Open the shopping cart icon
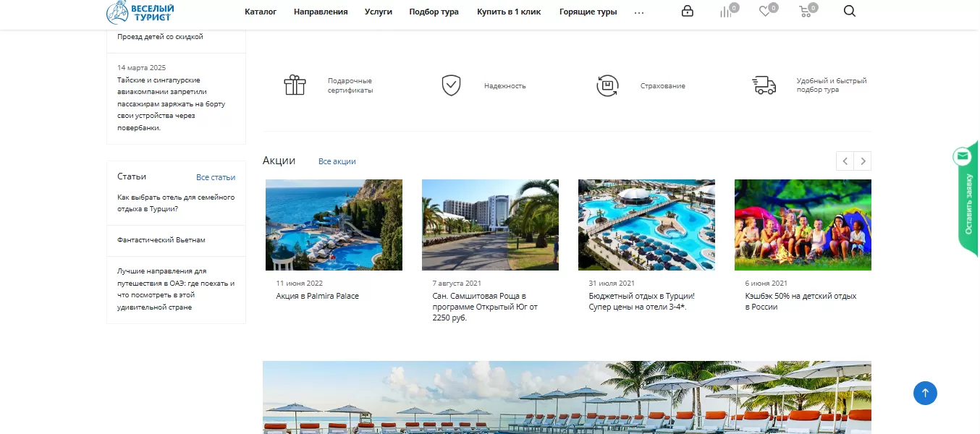 (804, 12)
